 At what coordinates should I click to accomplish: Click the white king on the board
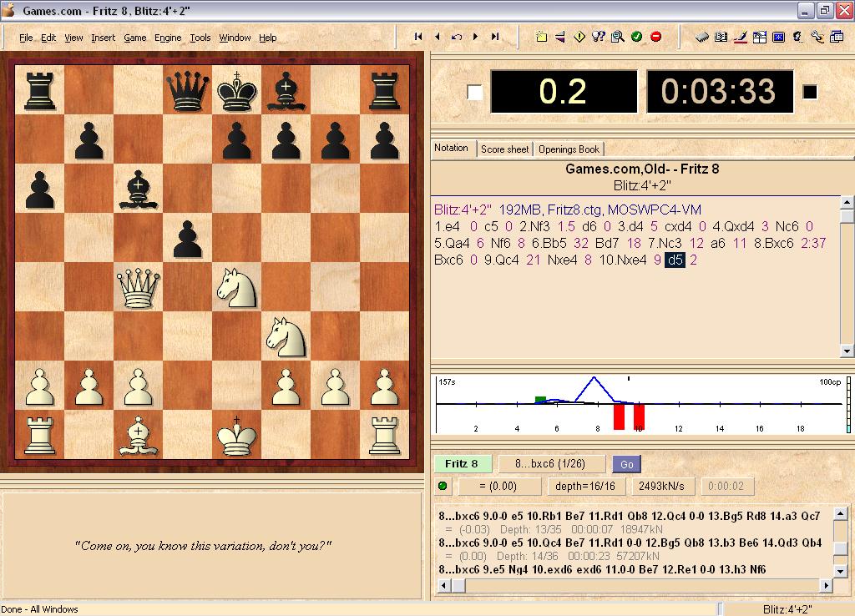(236, 435)
